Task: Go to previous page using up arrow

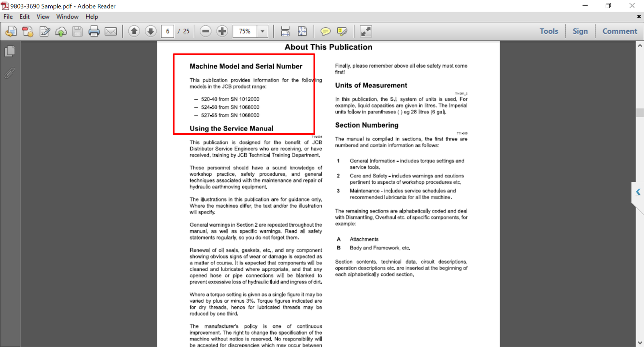Action: coord(134,31)
